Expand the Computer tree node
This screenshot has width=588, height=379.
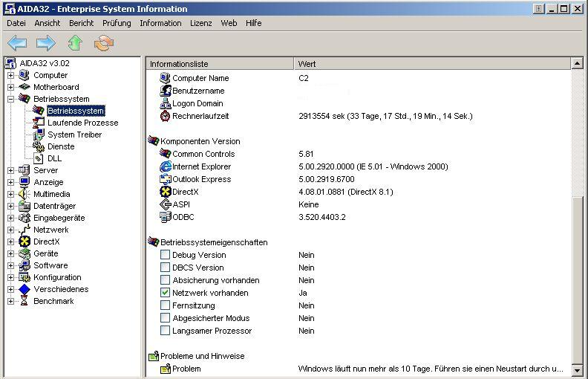click(x=10, y=75)
